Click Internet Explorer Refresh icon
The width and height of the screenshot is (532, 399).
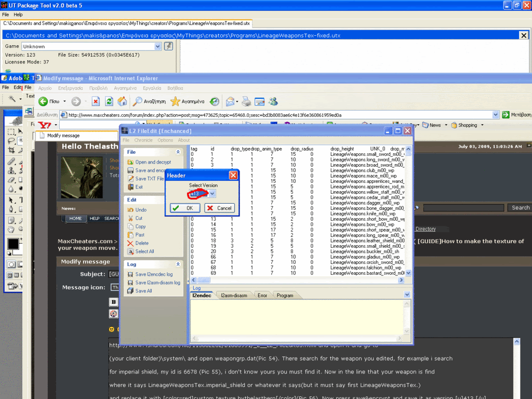point(109,101)
